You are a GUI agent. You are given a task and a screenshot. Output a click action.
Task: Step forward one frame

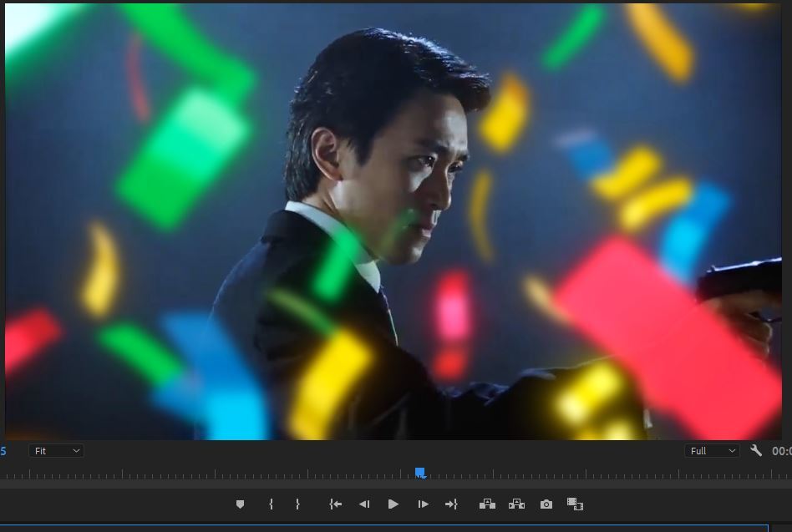424,504
